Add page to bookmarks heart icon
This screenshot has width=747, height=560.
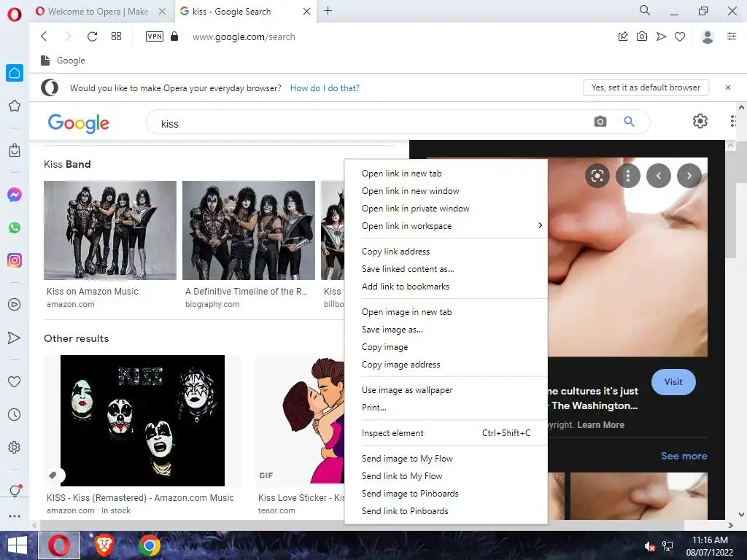(x=680, y=36)
